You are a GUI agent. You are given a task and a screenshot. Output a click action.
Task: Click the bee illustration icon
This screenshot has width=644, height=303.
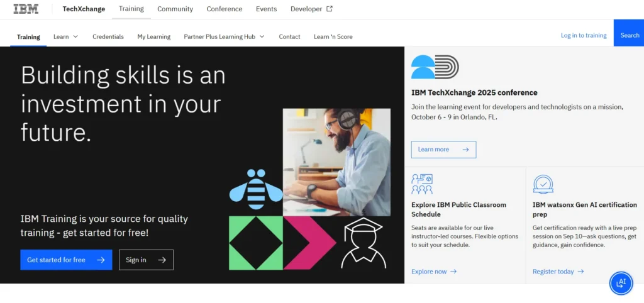pos(255,189)
